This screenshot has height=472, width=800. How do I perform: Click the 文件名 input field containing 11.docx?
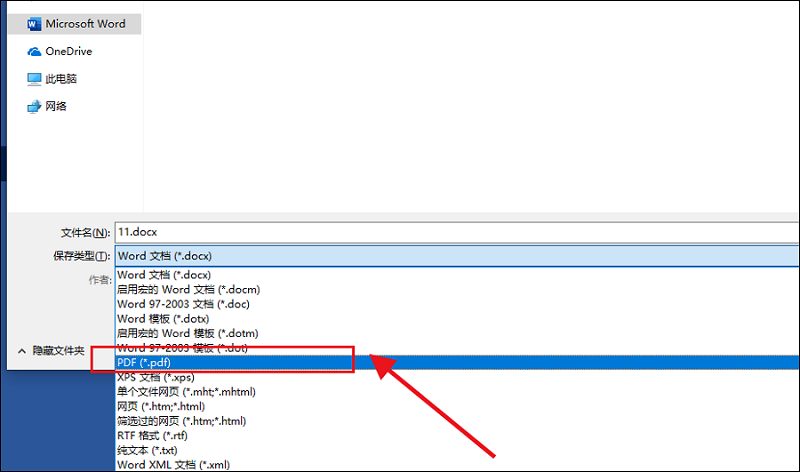457,232
